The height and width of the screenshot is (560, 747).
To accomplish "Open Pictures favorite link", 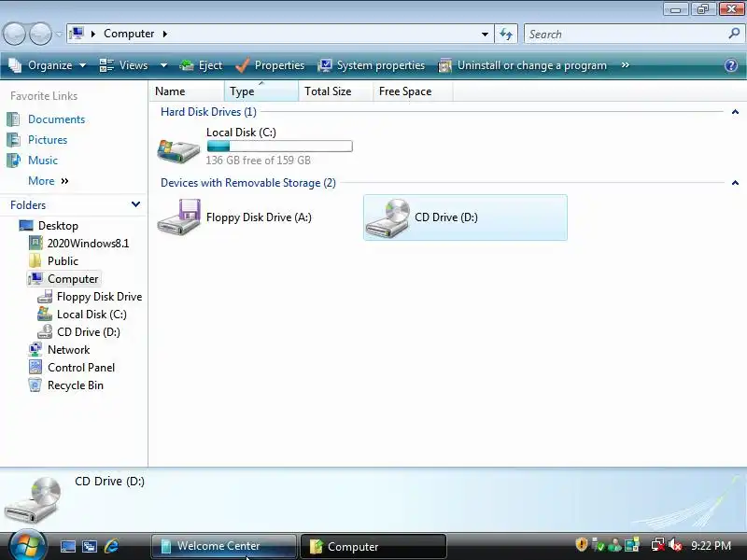I will (48, 139).
